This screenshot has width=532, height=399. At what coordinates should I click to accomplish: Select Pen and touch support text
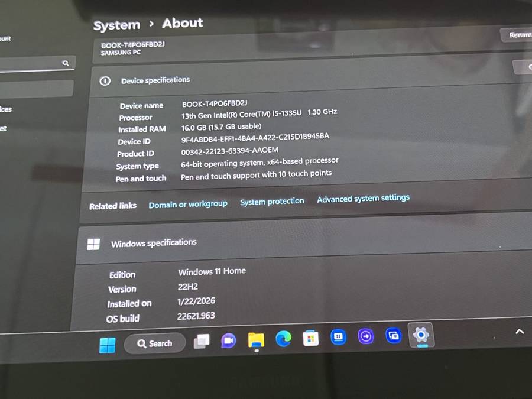(256, 176)
